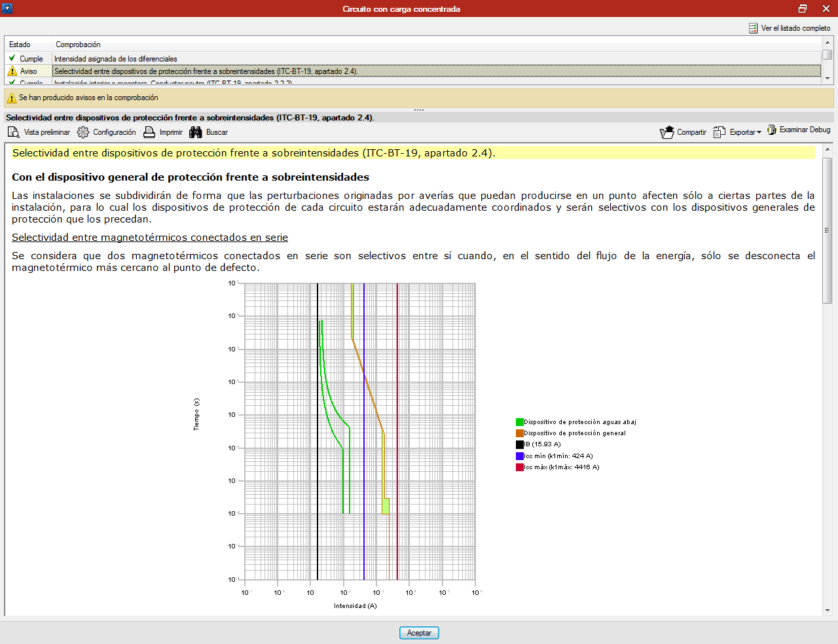Restore the window using the title bar button
Screen dimensions: 838x644
click(x=803, y=9)
